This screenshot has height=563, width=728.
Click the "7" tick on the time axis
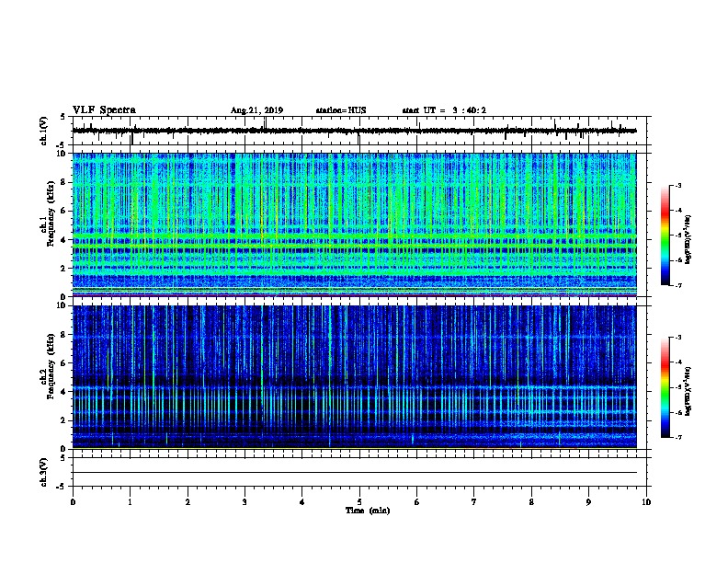point(474,502)
